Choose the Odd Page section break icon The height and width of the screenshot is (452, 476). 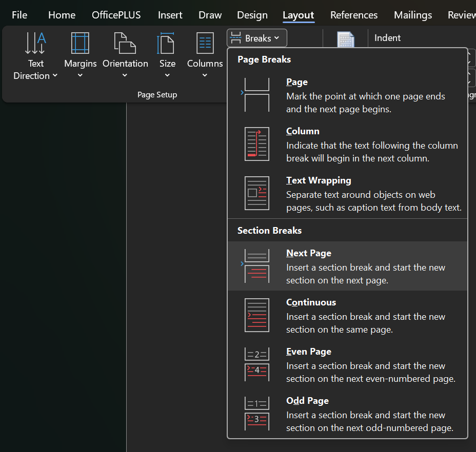click(256, 414)
